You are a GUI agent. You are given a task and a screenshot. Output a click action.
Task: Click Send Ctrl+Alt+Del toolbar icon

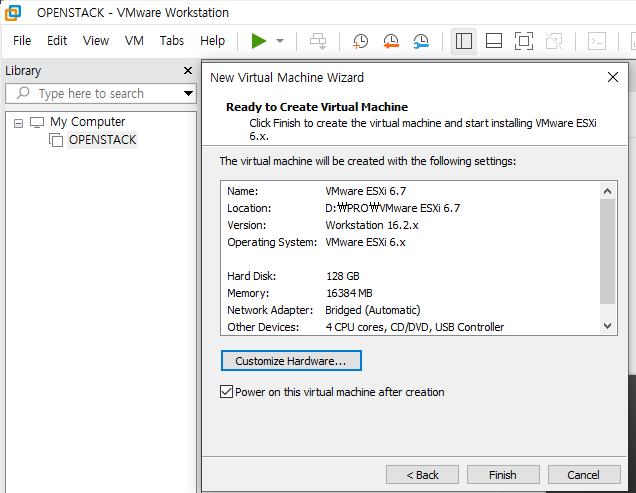pyautogui.click(x=318, y=41)
